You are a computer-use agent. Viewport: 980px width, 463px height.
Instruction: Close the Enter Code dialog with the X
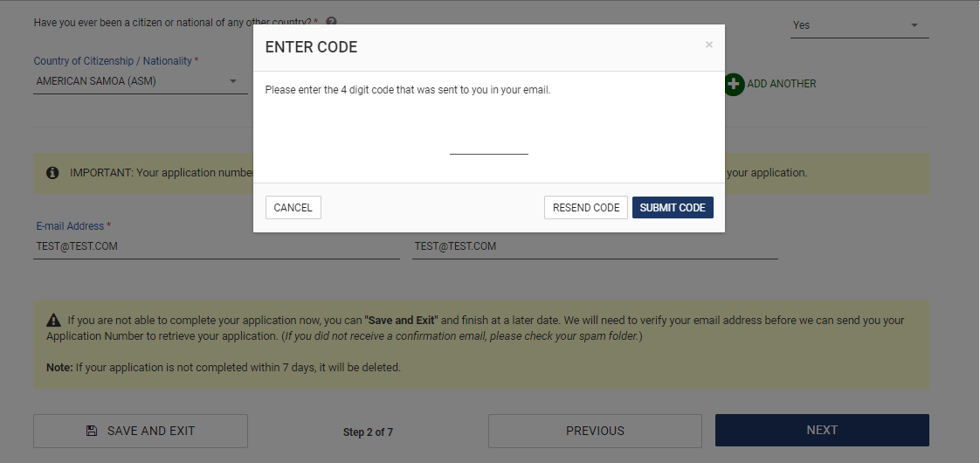709,45
